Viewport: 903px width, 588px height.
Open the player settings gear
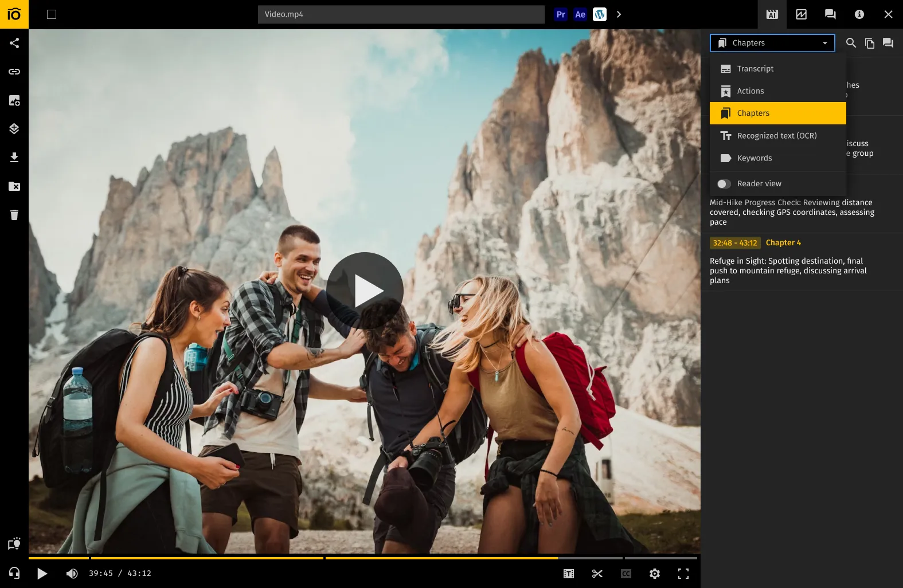[654, 574]
